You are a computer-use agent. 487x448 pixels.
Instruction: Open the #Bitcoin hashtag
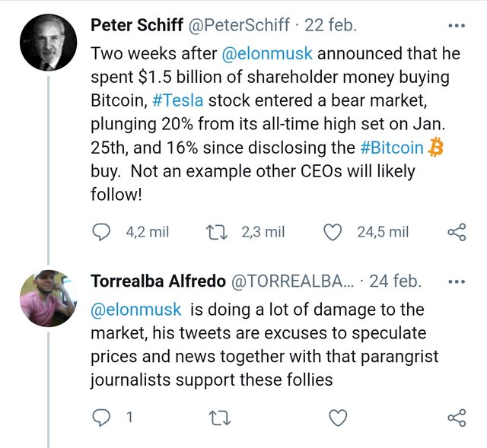[x=392, y=148]
